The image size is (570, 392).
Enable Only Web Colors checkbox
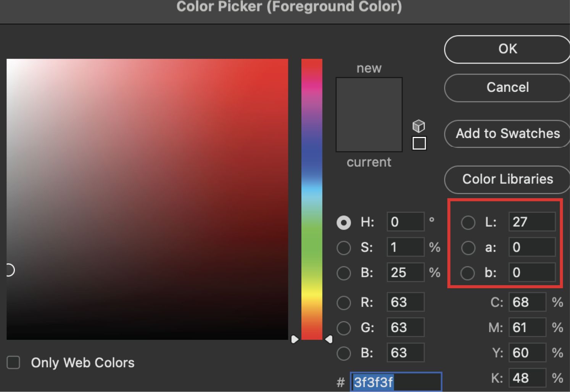pos(13,362)
